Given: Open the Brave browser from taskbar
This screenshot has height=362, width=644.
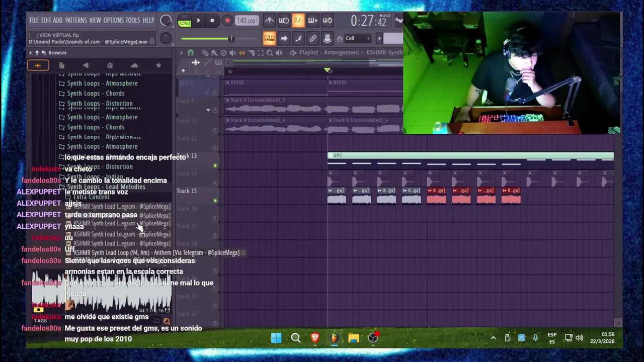Looking at the screenshot, I should pos(315,338).
